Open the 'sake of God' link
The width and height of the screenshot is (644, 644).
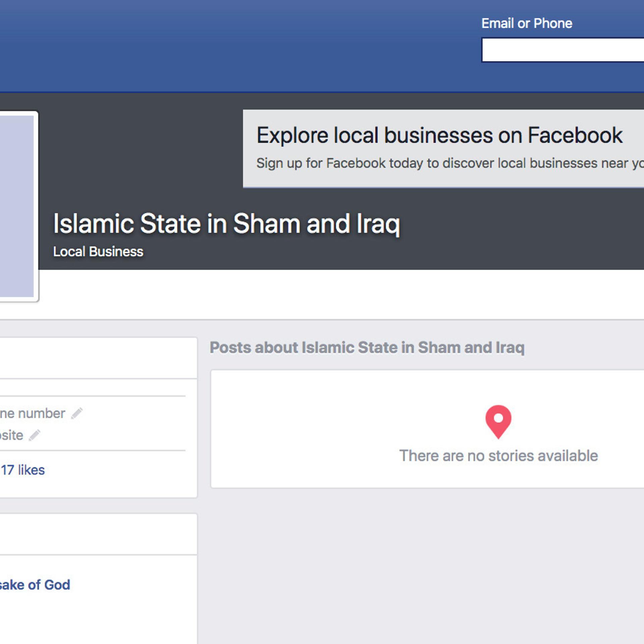(x=35, y=585)
